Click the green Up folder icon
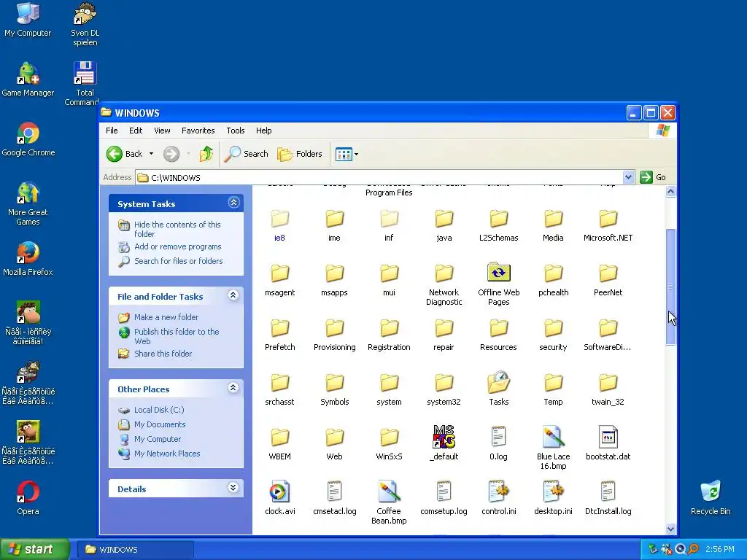Image resolution: width=747 pixels, height=560 pixels. click(x=206, y=154)
